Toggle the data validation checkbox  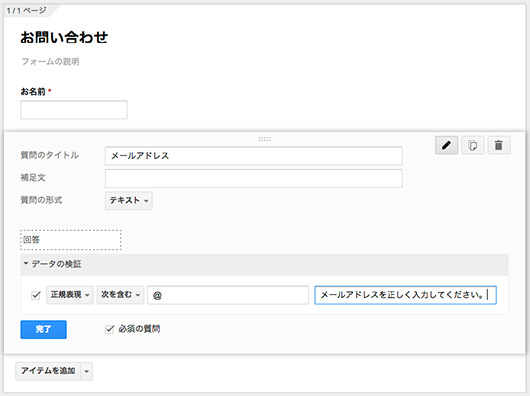(x=35, y=295)
